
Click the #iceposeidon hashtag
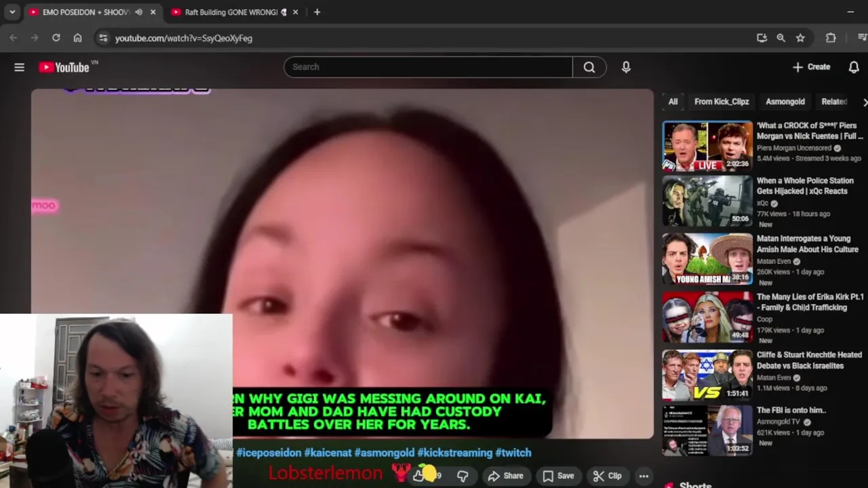(x=269, y=453)
